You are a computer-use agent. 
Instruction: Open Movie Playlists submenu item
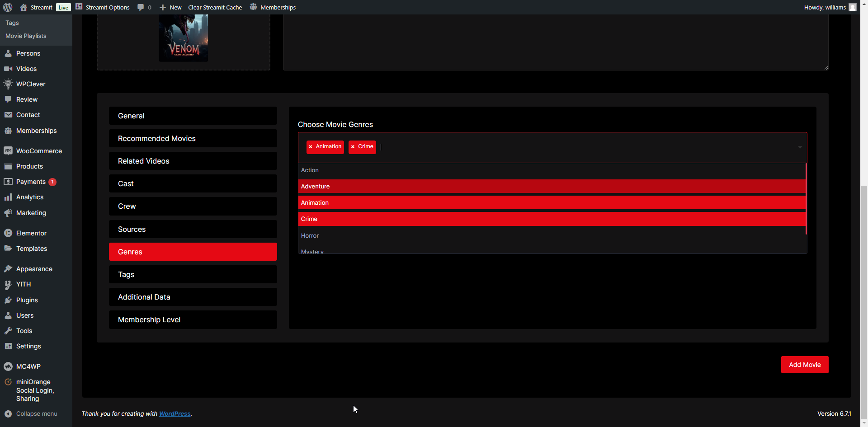pos(26,36)
